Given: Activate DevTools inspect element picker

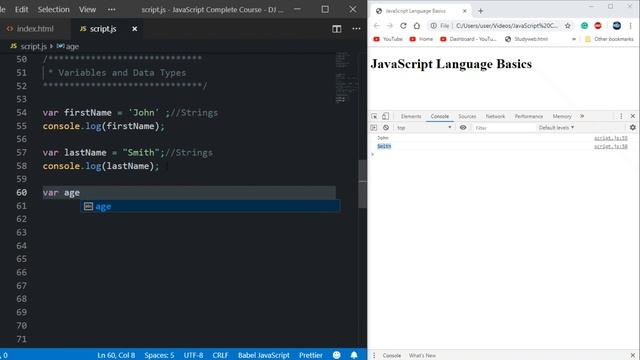Looking at the screenshot, I should (374, 116).
